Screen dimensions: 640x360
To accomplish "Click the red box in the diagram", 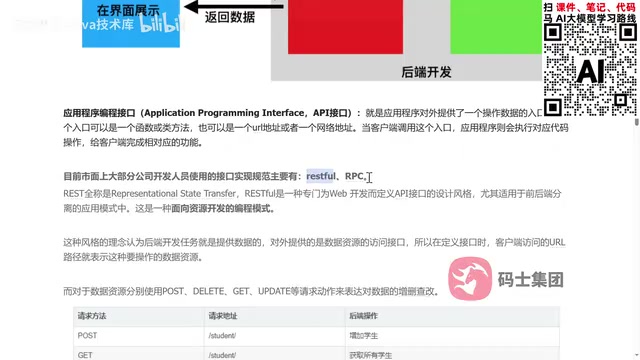I will [345, 27].
